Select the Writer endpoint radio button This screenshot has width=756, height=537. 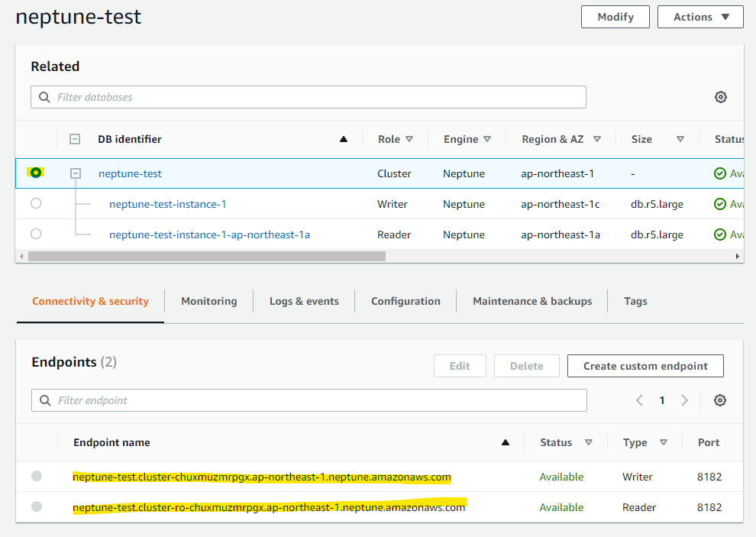point(37,476)
